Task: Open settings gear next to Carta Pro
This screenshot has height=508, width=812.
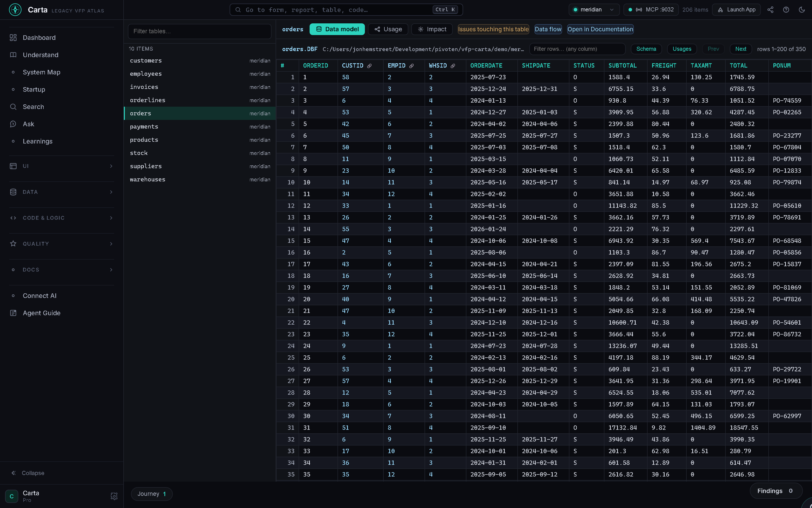Action: (114, 496)
